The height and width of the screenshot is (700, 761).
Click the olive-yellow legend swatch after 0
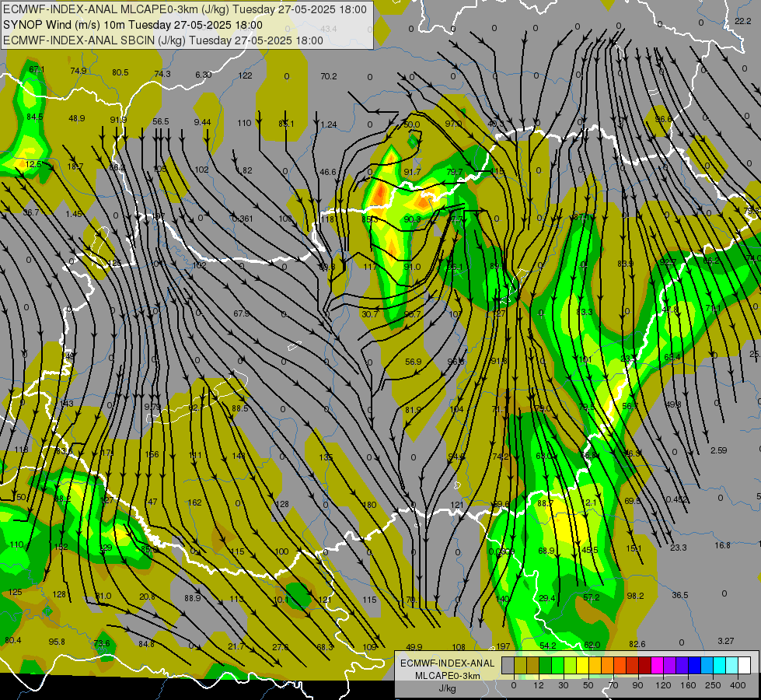pos(520,665)
